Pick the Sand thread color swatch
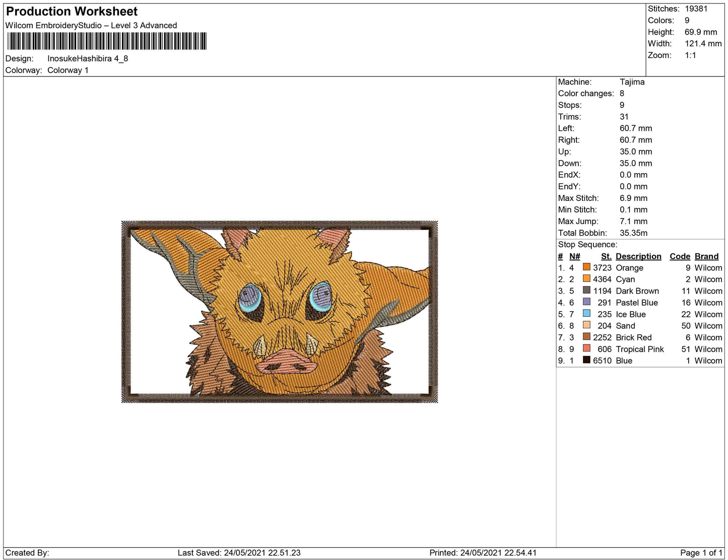 586,325
